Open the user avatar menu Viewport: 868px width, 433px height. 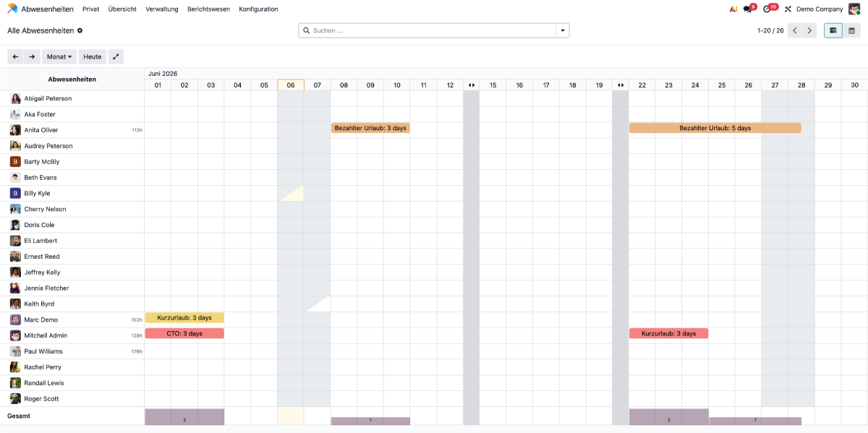pos(854,9)
